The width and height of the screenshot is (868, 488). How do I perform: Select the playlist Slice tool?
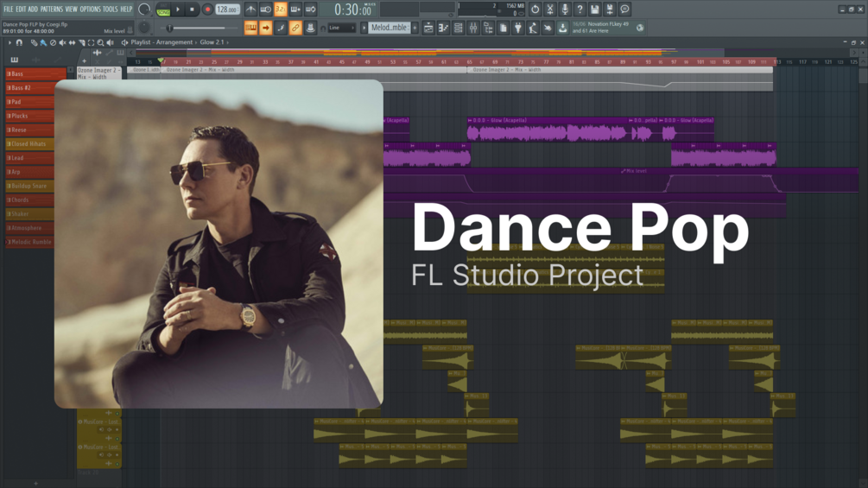click(81, 42)
